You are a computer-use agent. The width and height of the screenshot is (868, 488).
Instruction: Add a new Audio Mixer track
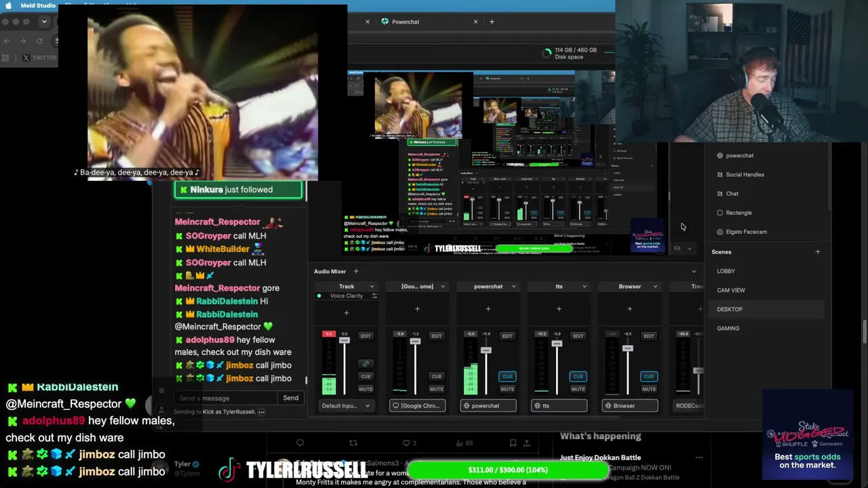[355, 272]
